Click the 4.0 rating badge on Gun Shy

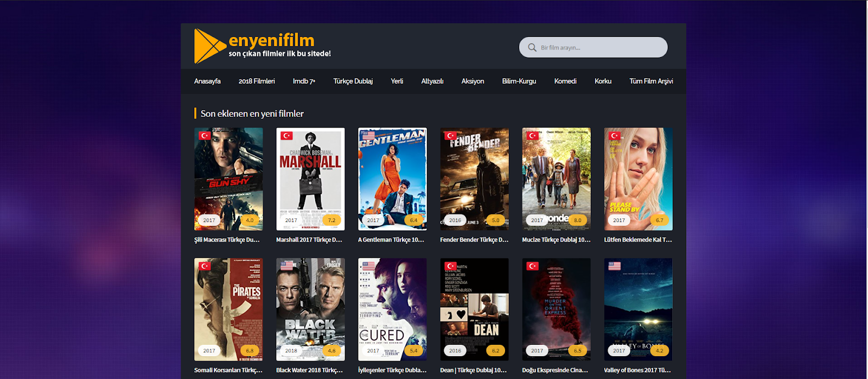pos(250,220)
